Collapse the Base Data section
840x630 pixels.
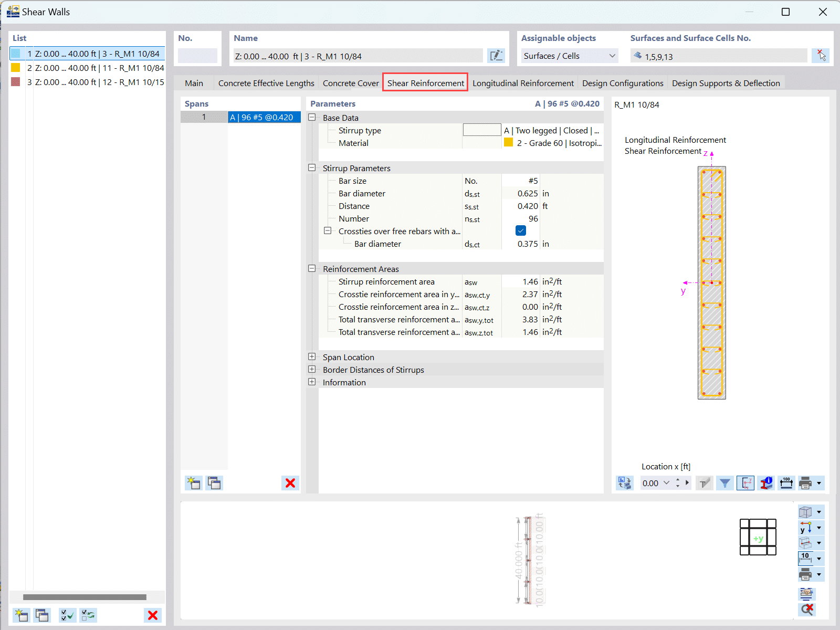(312, 117)
